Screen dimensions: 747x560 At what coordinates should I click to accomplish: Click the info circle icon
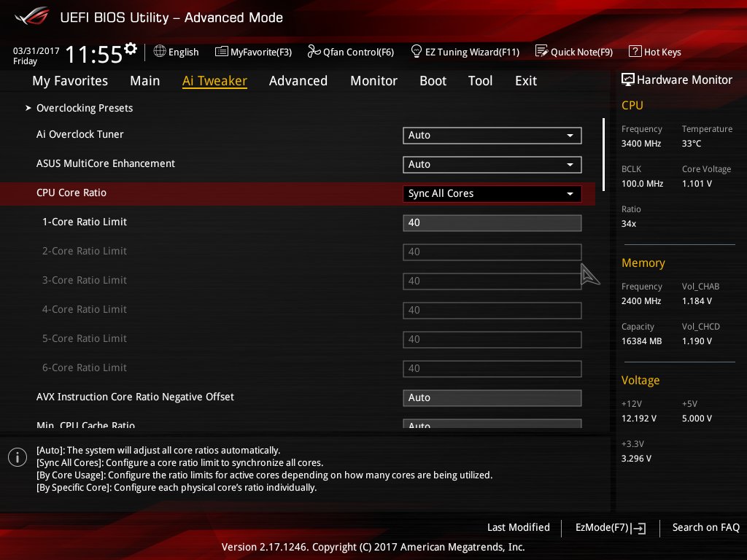(18, 457)
